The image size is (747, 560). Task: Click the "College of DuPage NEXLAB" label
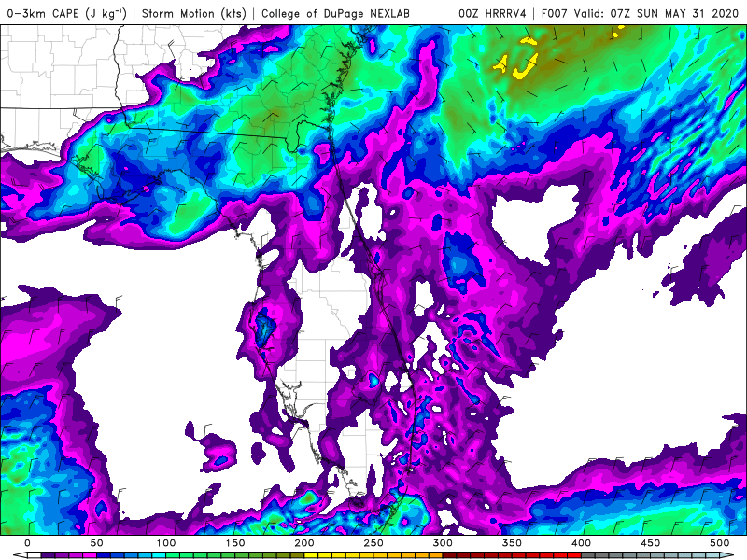coord(335,13)
